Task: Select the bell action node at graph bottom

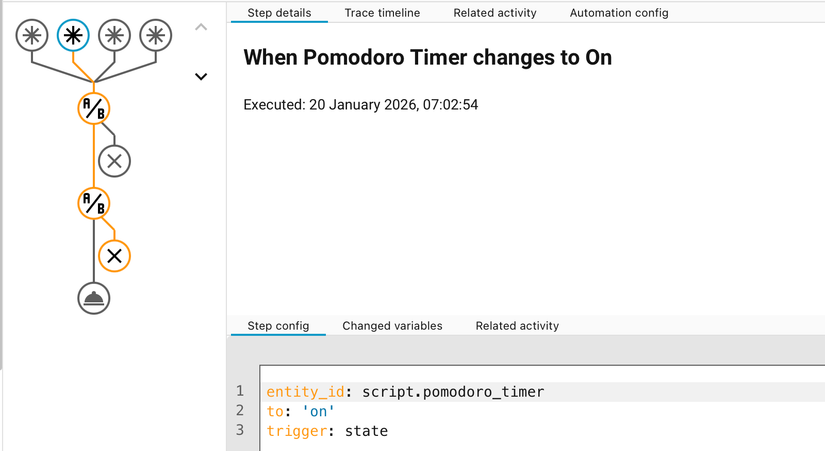Action: coord(94,297)
